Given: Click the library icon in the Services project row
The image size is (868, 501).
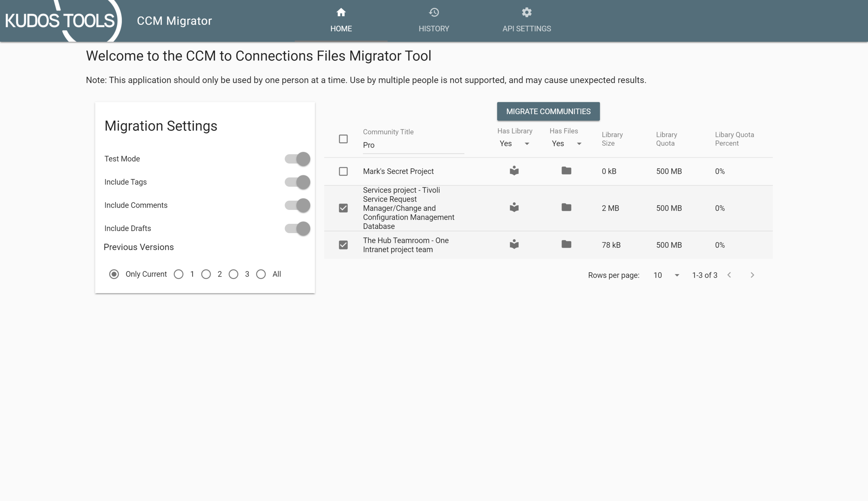Looking at the screenshot, I should coord(514,207).
